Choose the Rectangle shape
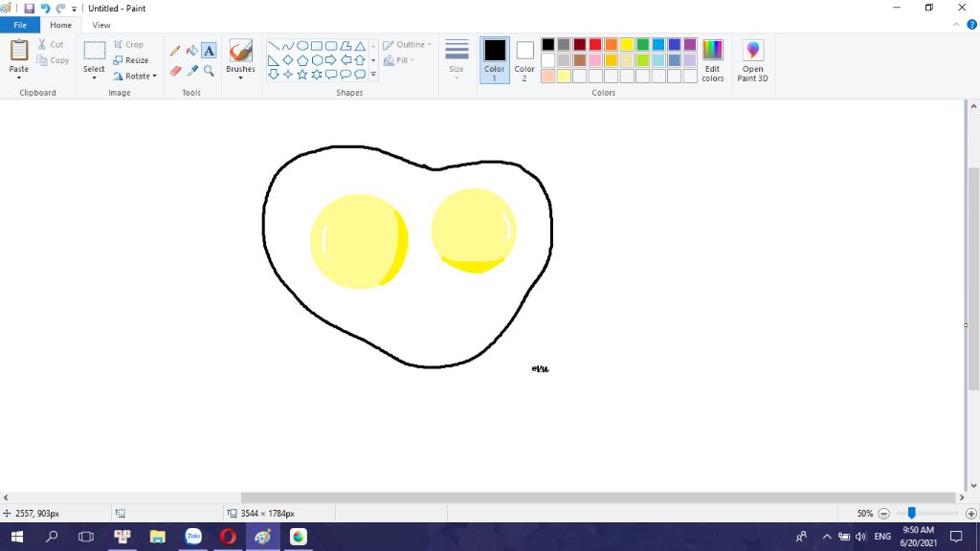Screen dimensions: 980x551 (316, 46)
